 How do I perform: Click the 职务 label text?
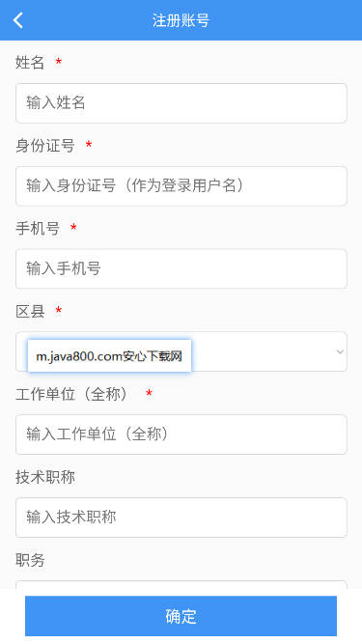click(30, 560)
